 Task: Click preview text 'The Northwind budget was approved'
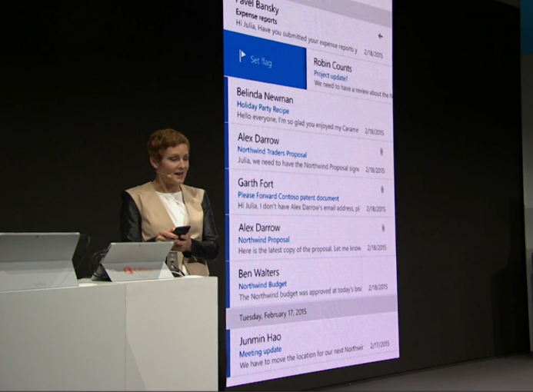(300, 294)
